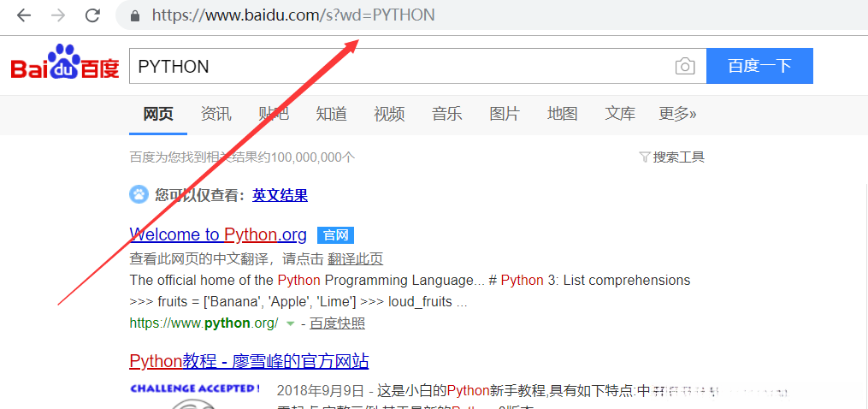This screenshot has height=409, width=868.
Task: Search by image using camera icon
Action: tap(685, 67)
